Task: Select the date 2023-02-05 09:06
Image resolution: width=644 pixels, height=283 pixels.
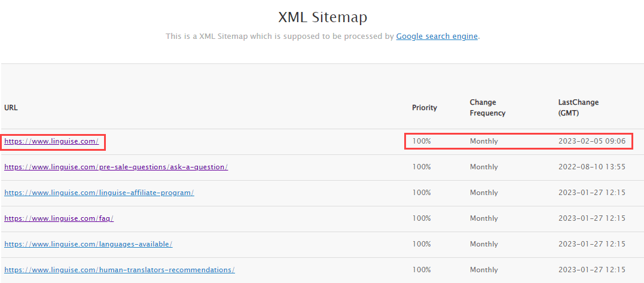Action: pos(592,141)
